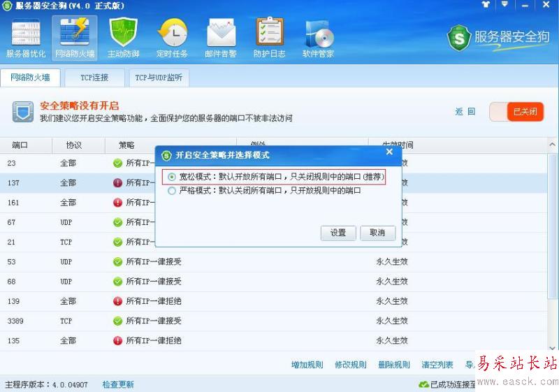
Task: Open 服务器优化 server optimization icon
Action: point(26,38)
